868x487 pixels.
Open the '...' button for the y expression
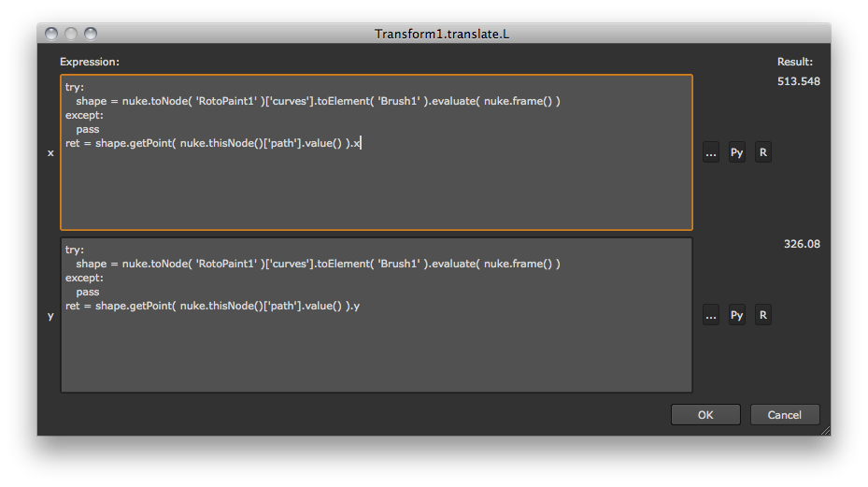click(711, 315)
